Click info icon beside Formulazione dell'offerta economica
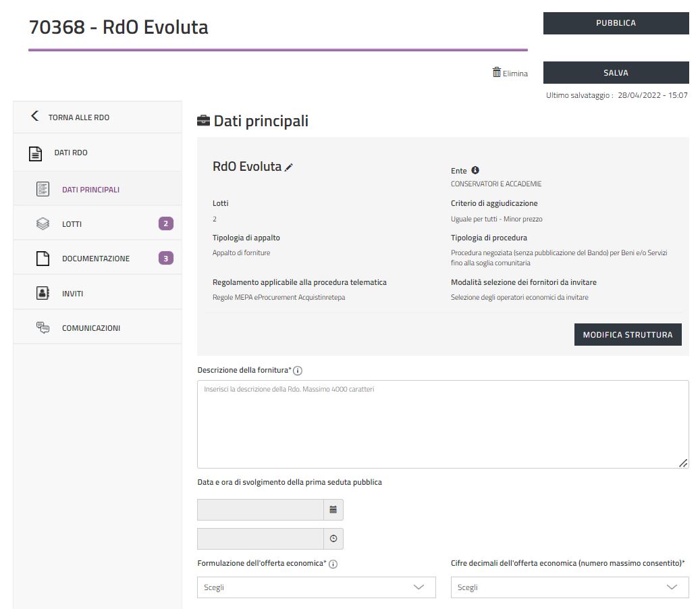The height and width of the screenshot is (609, 700). coord(333,564)
